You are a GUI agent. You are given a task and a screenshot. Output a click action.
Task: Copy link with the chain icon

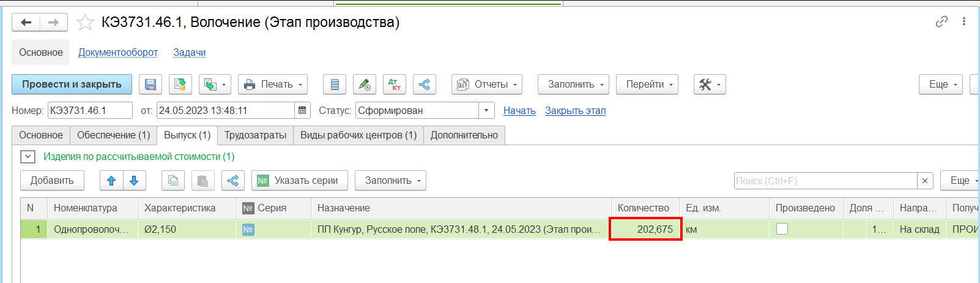click(x=941, y=21)
